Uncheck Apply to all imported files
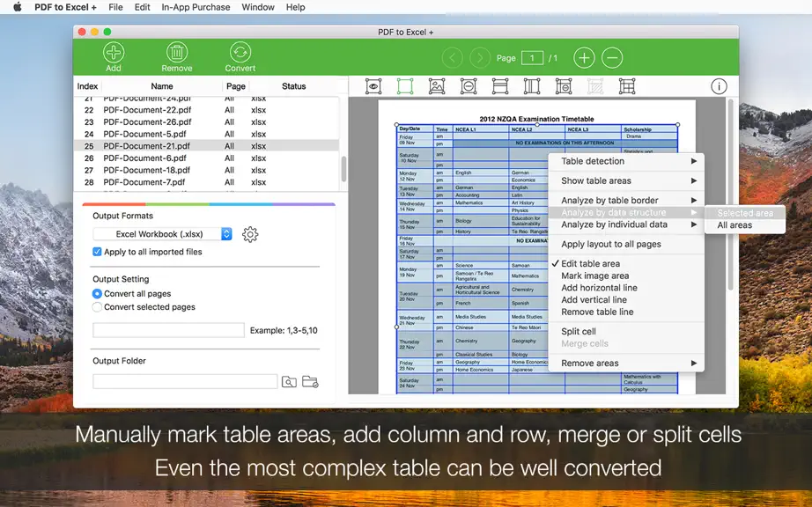812x507 pixels. 97,252
